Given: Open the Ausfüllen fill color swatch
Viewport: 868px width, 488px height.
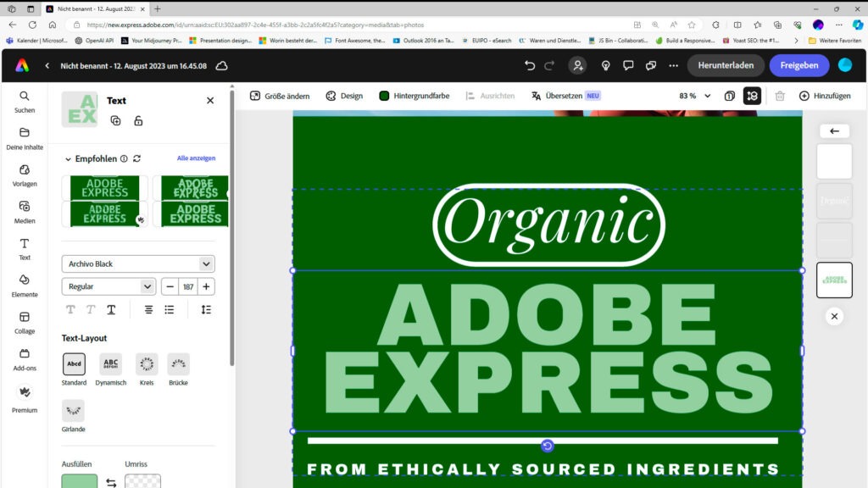Looking at the screenshot, I should (x=79, y=481).
